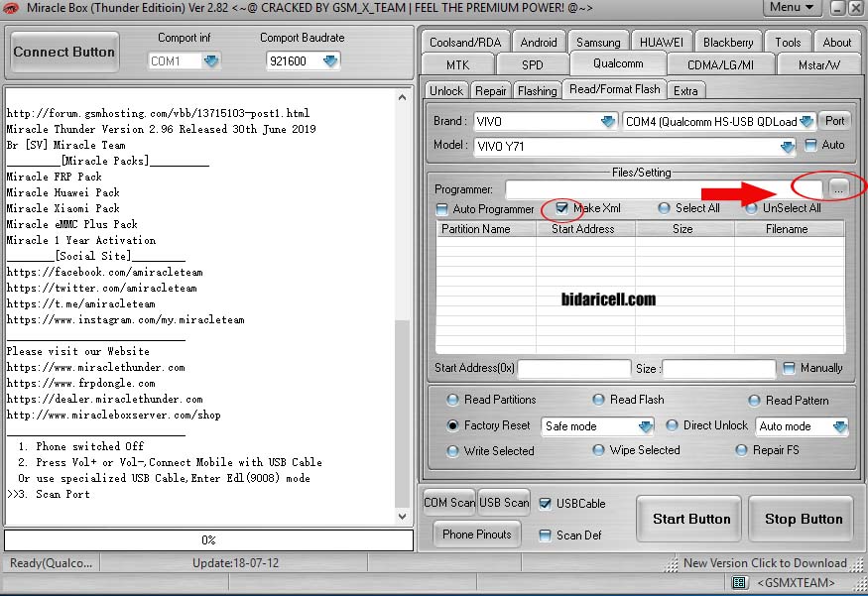Open the Brand VIVO dropdown

pos(608,121)
